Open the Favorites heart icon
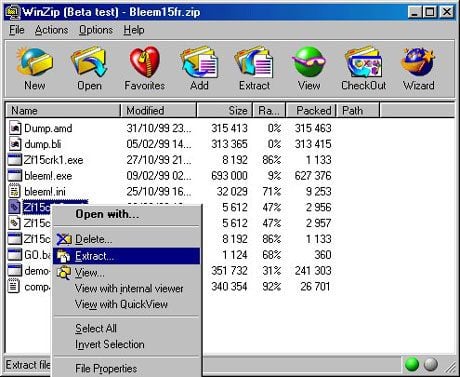Image resolution: width=460 pixels, height=377 pixels. tap(144, 68)
